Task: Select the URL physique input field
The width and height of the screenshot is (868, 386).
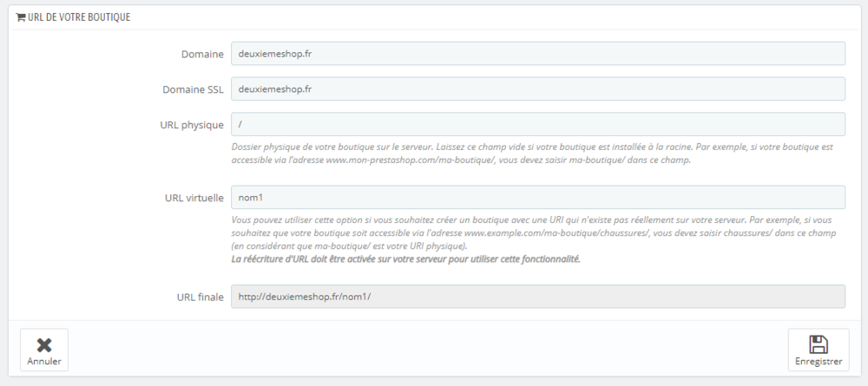Action: [x=537, y=124]
